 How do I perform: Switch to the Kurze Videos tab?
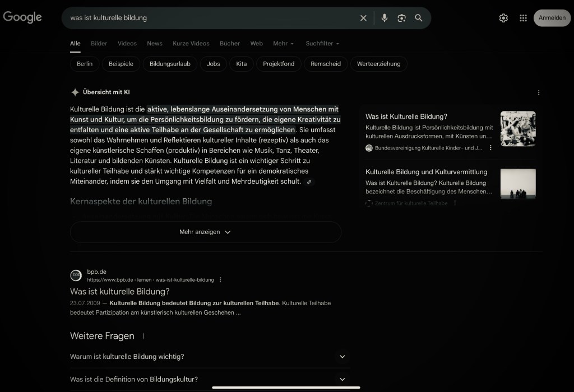pos(191,44)
